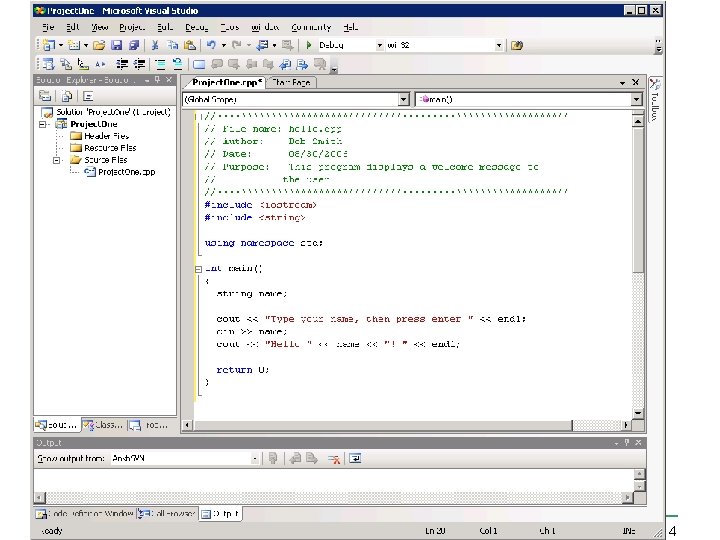Open the New Project dropdown arrow
The width and height of the screenshot is (720, 540).
click(x=61, y=45)
